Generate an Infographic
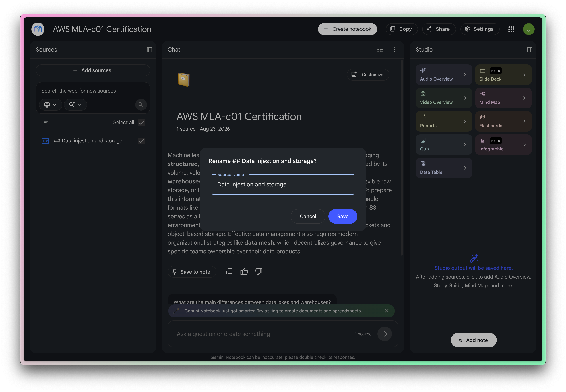The width and height of the screenshot is (566, 392). 503,145
